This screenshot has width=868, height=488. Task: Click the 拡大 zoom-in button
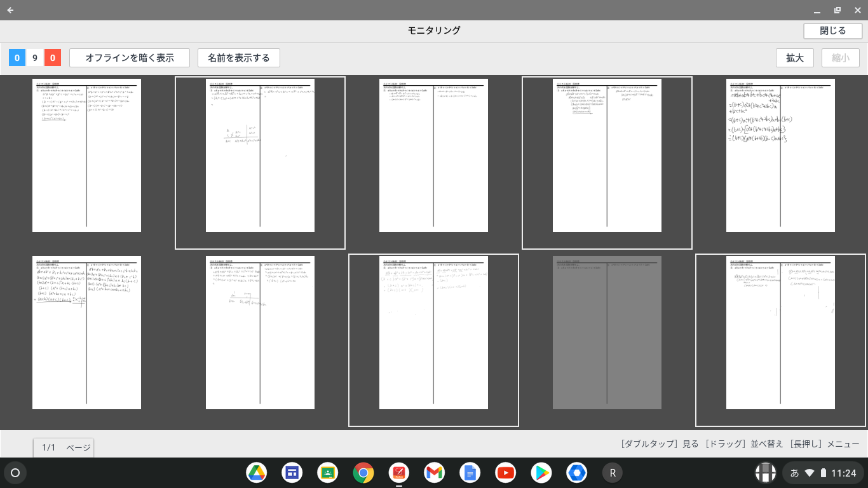795,58
